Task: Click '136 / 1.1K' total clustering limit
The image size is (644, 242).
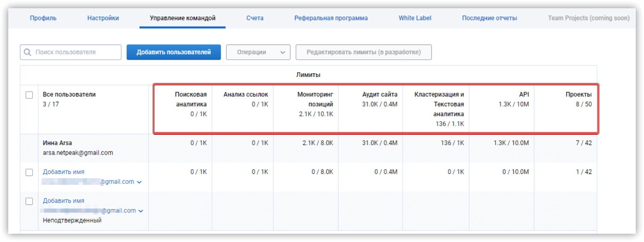Action: [x=450, y=124]
